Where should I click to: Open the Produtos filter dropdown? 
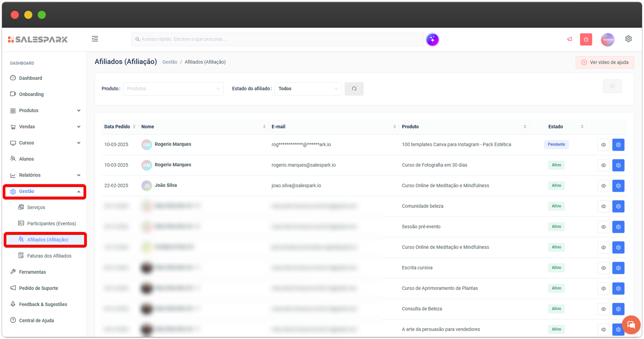point(173,89)
